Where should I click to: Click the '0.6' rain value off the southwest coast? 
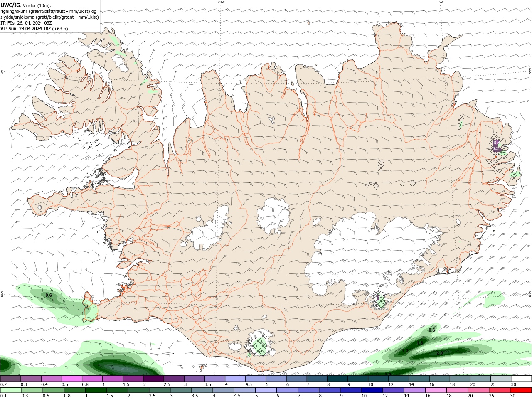[49, 296]
